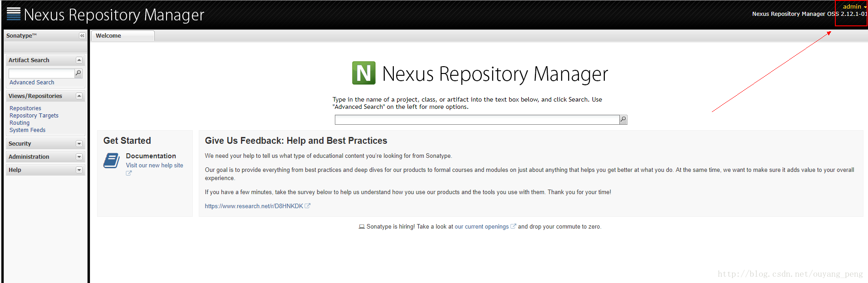This screenshot has height=283, width=868.
Task: Click the external icon after current openings
Action: click(x=513, y=226)
